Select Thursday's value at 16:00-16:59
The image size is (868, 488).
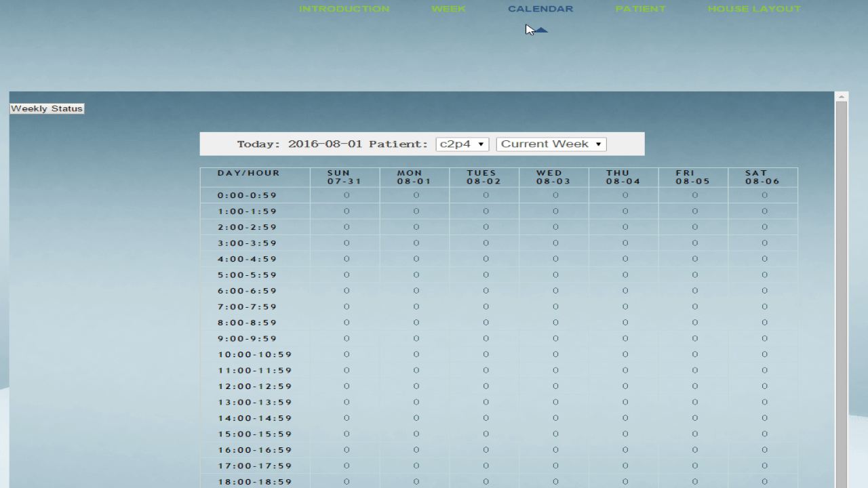pyautogui.click(x=625, y=450)
